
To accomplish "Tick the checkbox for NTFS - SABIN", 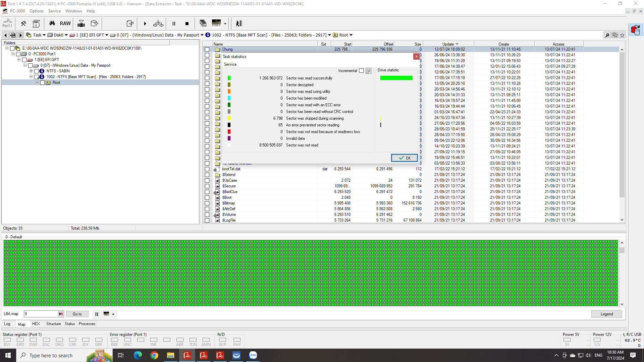I will point(36,71).
